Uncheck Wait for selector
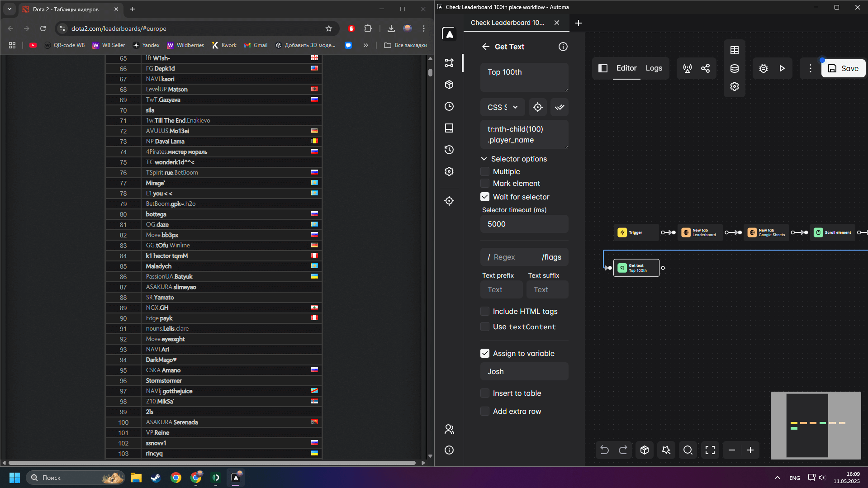 tap(485, 197)
